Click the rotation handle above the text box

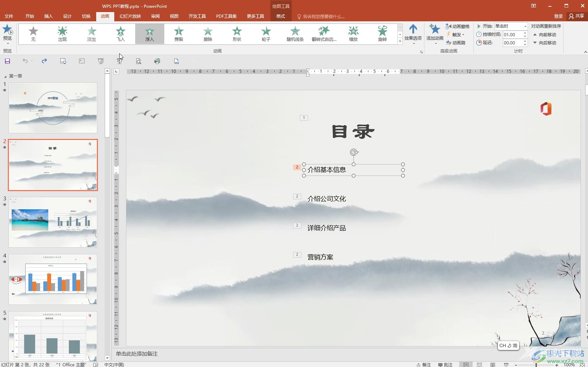(x=354, y=152)
